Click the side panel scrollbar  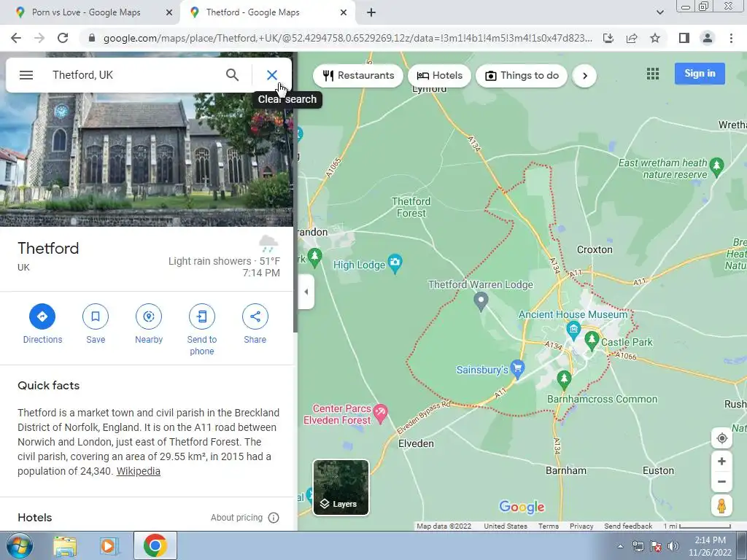pos(295,192)
